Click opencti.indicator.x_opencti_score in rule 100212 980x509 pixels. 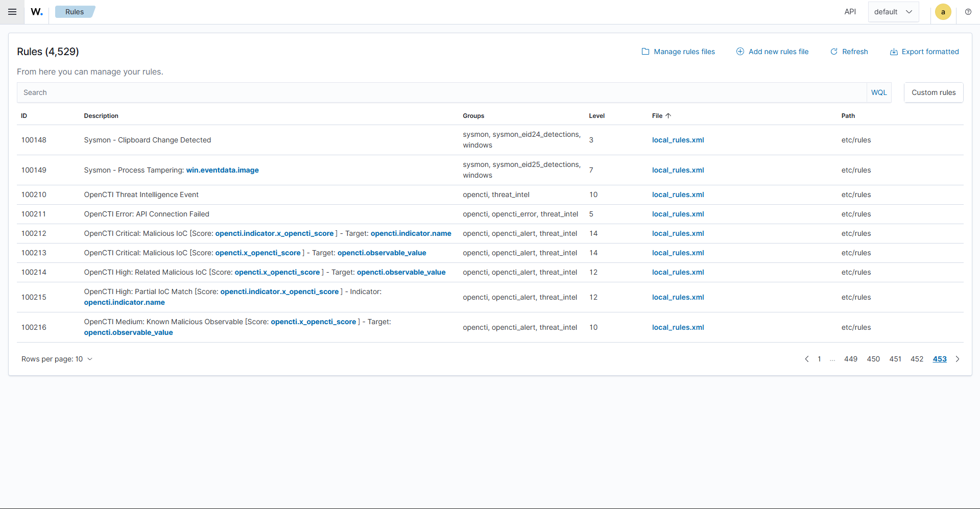click(274, 233)
